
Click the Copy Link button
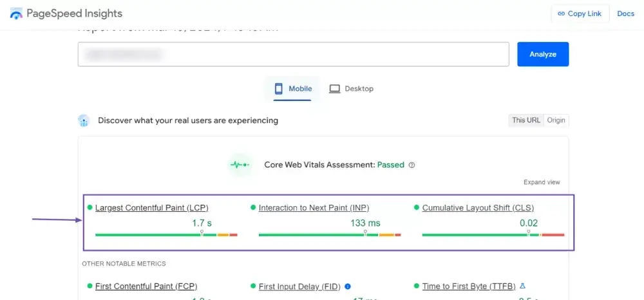click(x=580, y=14)
